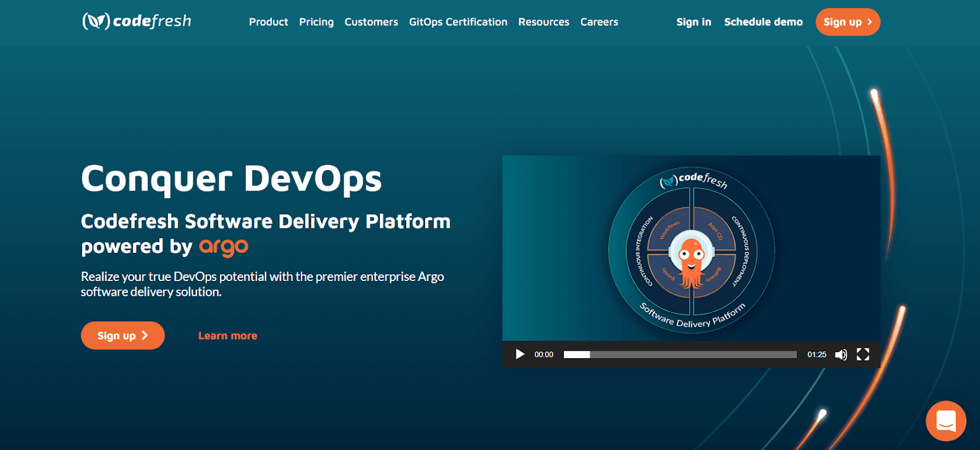The height and width of the screenshot is (450, 980).
Task: Open GitOps Certification page
Action: point(458,22)
